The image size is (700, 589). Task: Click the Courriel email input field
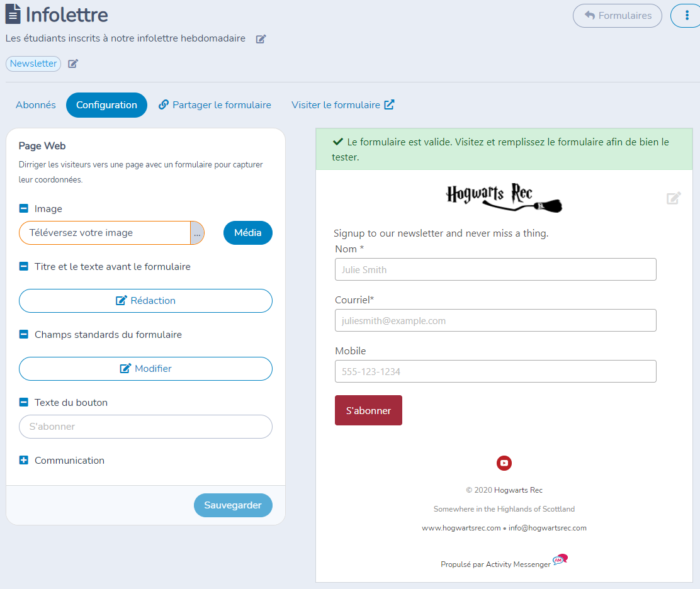coord(495,320)
